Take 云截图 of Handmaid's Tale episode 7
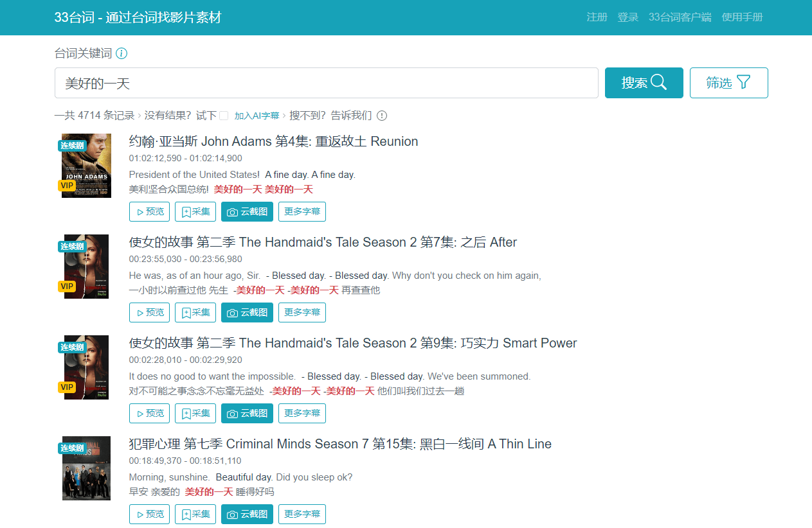 [x=247, y=312]
